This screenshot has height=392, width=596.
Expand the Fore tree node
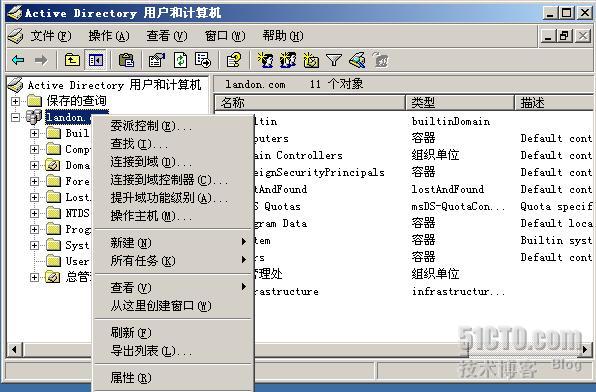click(34, 181)
